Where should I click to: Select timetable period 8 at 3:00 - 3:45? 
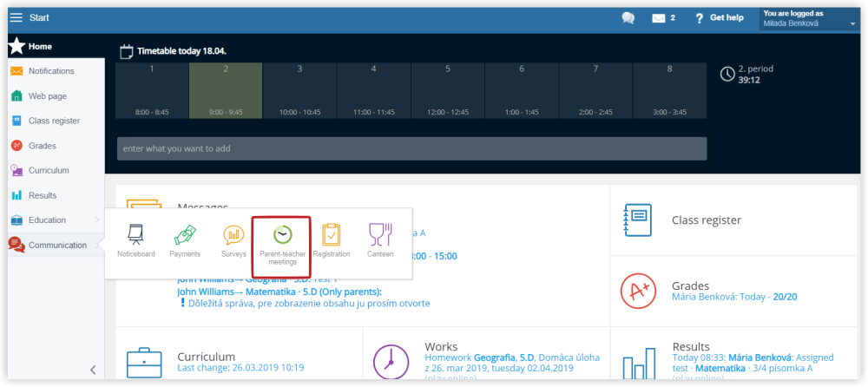[670, 90]
